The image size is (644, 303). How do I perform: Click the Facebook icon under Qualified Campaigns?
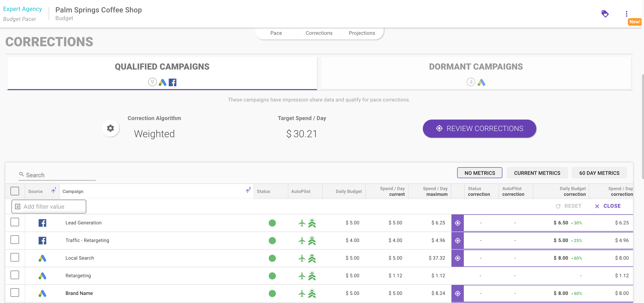tap(173, 82)
